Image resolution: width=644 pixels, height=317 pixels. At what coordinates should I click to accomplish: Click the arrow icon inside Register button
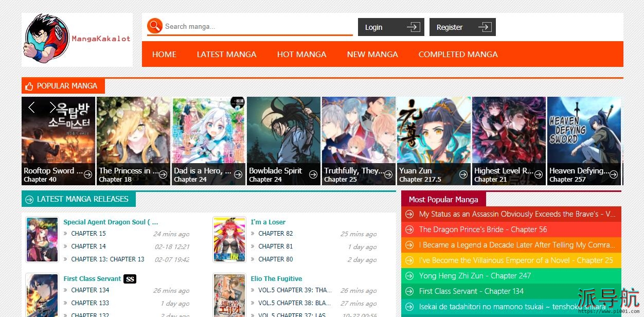485,27
